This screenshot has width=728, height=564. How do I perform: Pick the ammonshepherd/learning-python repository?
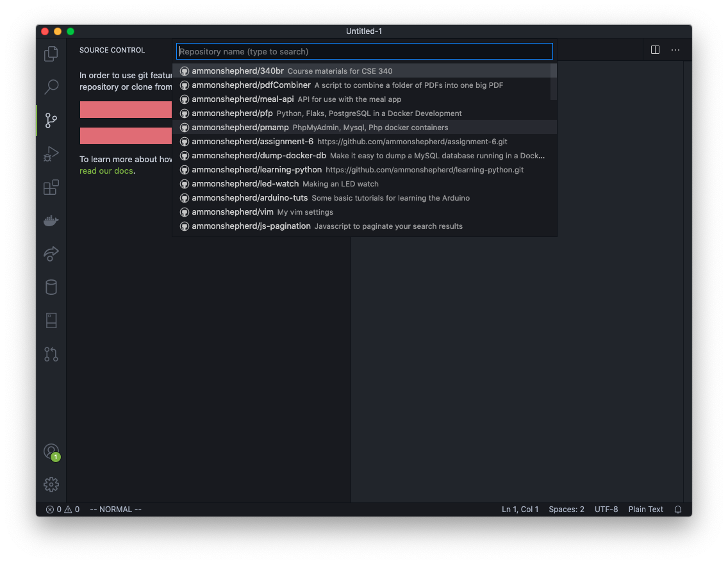[x=365, y=169]
